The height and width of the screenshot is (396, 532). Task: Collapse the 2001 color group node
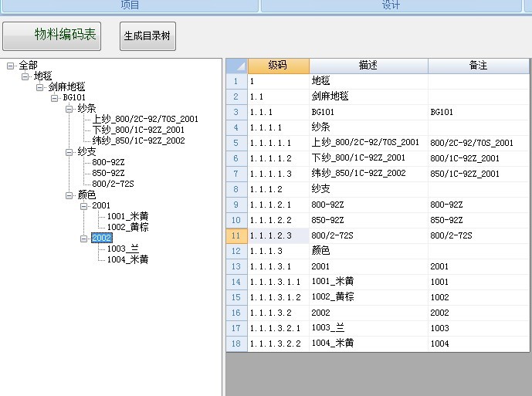click(84, 206)
